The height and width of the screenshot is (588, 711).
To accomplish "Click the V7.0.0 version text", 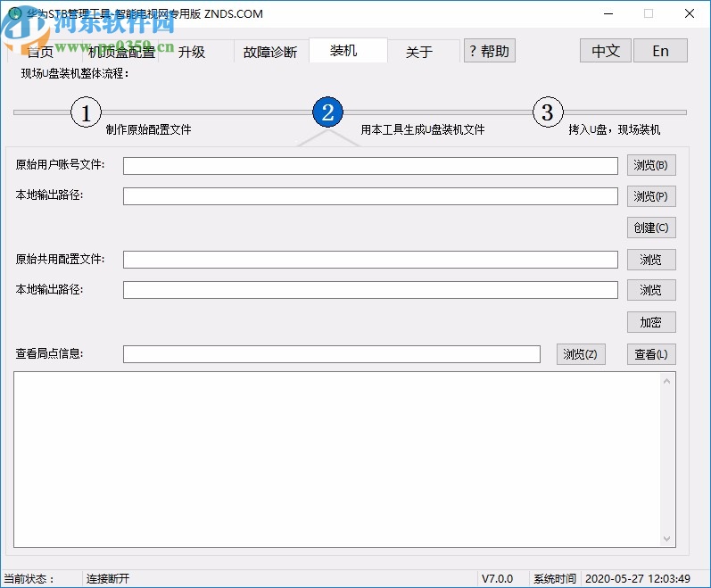I will tap(497, 578).
